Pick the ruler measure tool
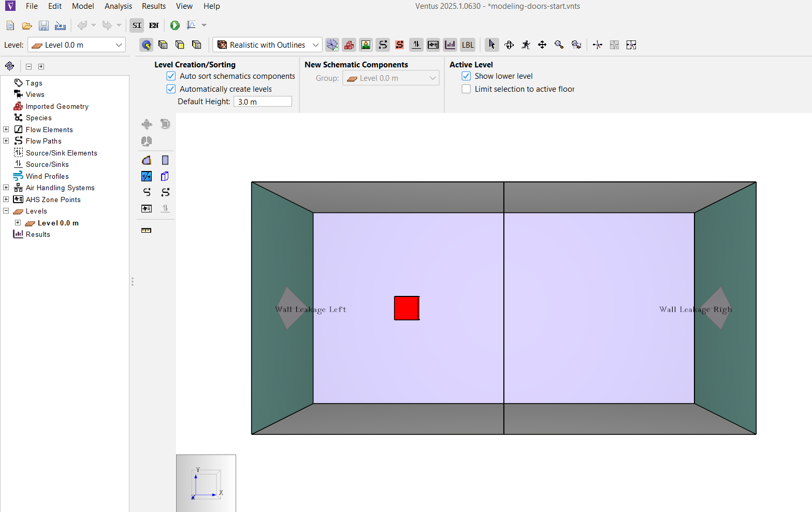812x512 pixels. [147, 231]
